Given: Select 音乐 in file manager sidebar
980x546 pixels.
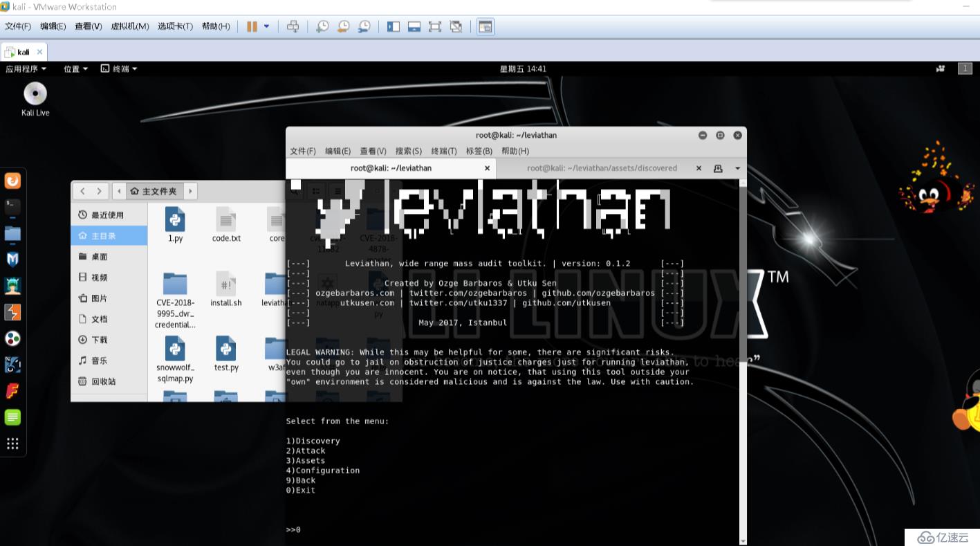Looking at the screenshot, I should click(109, 360).
